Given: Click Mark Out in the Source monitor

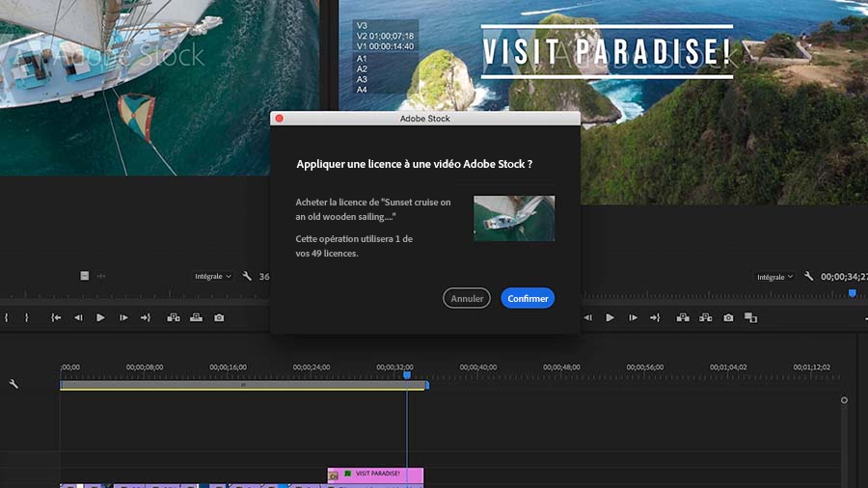Looking at the screenshot, I should (27, 317).
